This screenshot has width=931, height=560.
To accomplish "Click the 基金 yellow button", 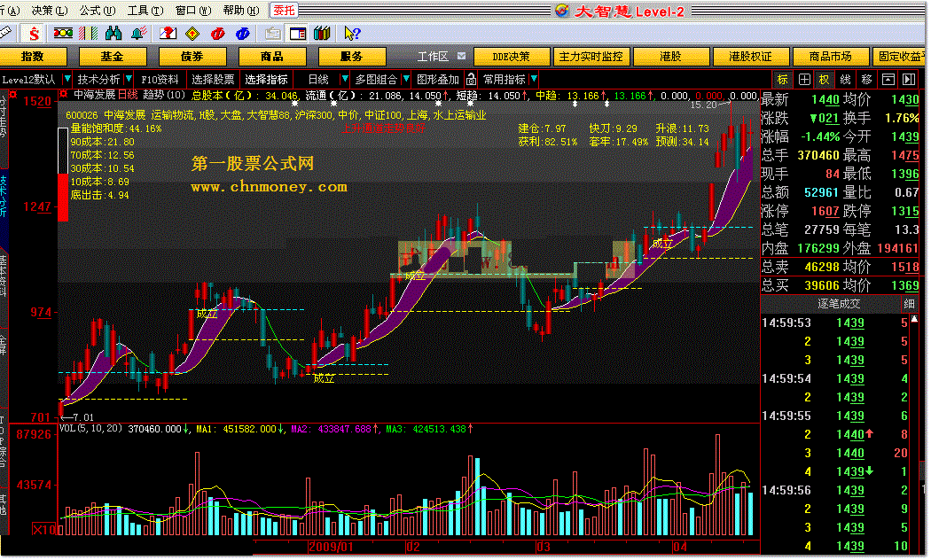I will tap(113, 57).
